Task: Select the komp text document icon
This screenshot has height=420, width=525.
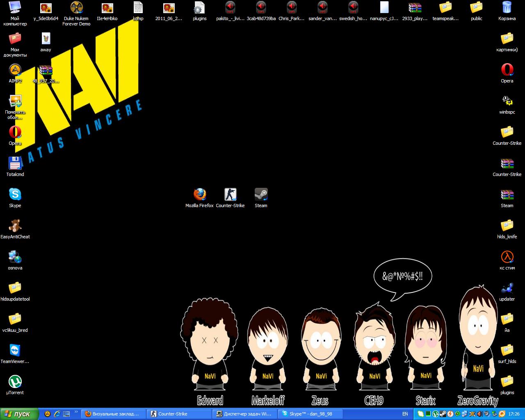Action: (138, 11)
